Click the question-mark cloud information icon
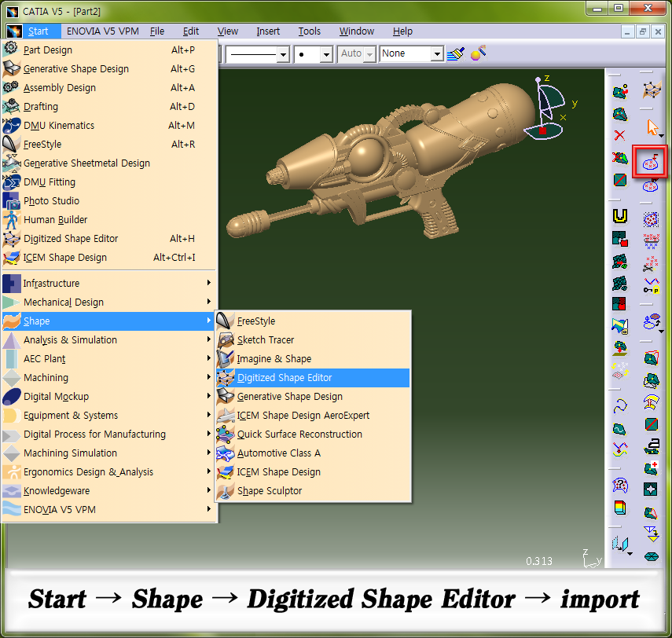This screenshot has height=638, width=672. tap(619, 484)
